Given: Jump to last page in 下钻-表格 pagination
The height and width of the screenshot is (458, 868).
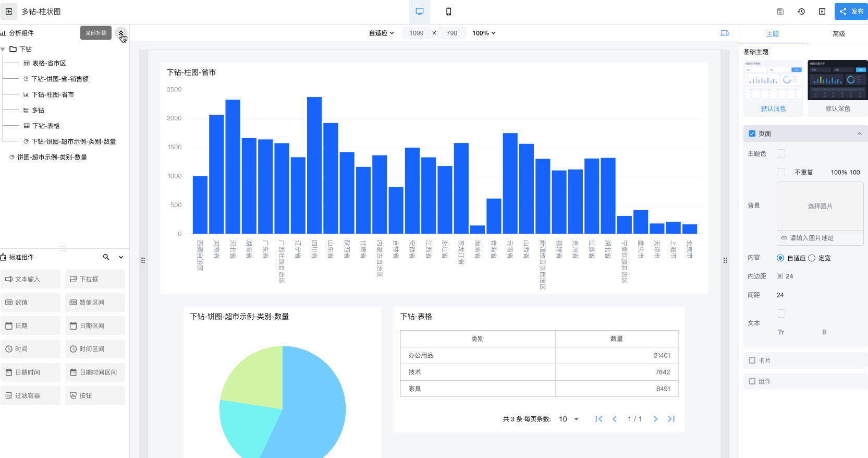Looking at the screenshot, I should [x=671, y=419].
